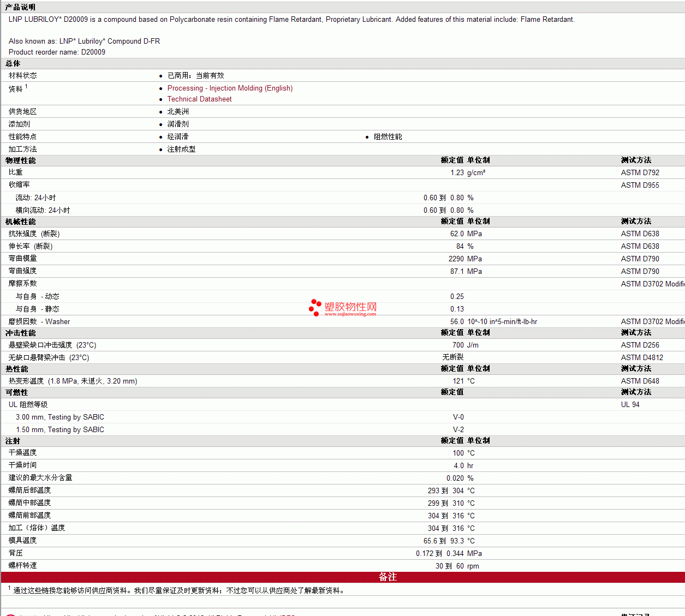The height and width of the screenshot is (616, 685).
Task: Click the 螺筒前部温度 row label
Action: 30,516
